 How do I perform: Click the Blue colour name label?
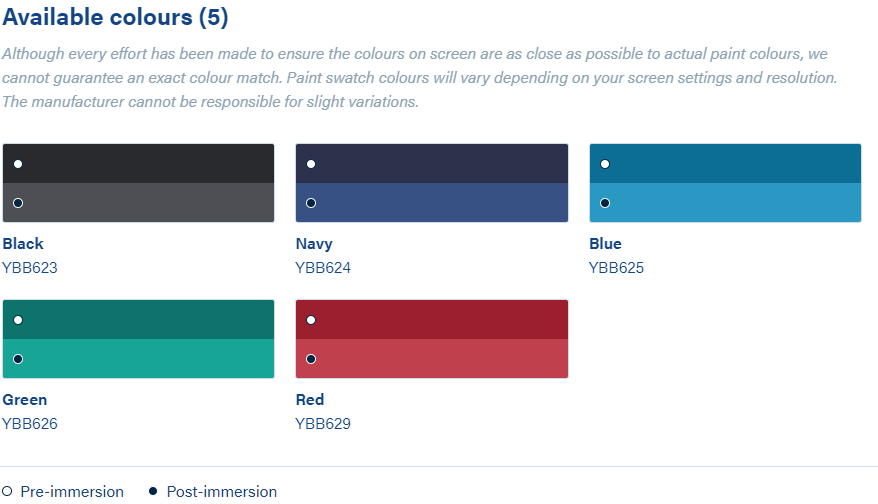[605, 244]
